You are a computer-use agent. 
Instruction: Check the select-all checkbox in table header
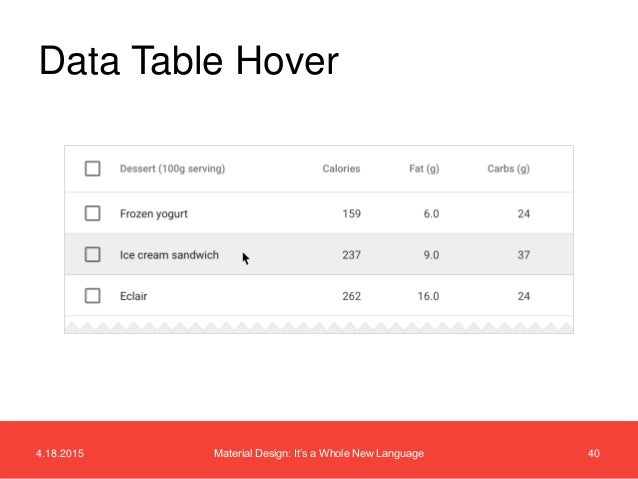[92, 168]
